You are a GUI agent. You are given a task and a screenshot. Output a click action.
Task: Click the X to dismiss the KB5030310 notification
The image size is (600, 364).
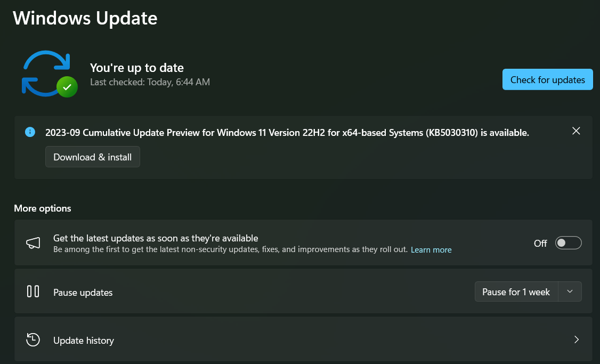[576, 131]
